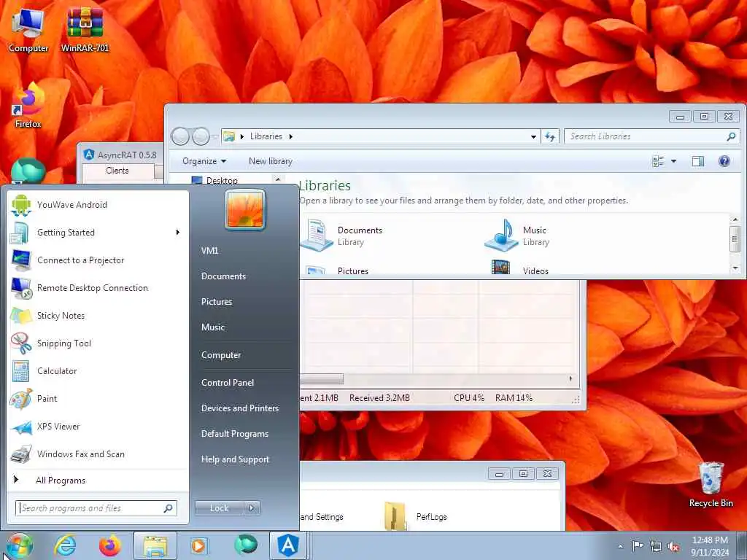Open Computer desktop icon
747x560 pixels.
(28, 29)
